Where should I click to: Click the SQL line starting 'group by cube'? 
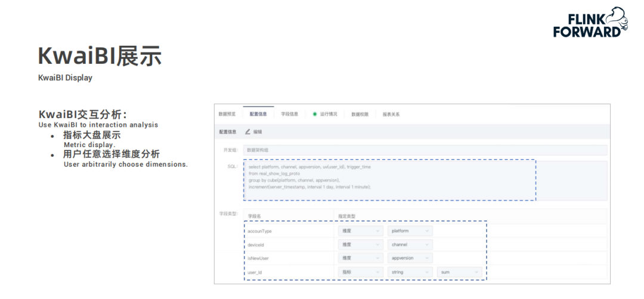coord(295,180)
